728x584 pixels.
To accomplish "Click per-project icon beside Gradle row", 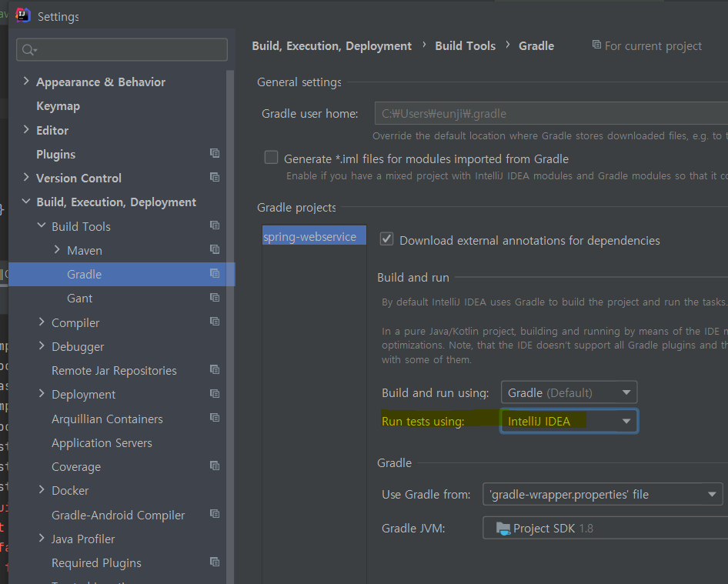I will pos(215,273).
